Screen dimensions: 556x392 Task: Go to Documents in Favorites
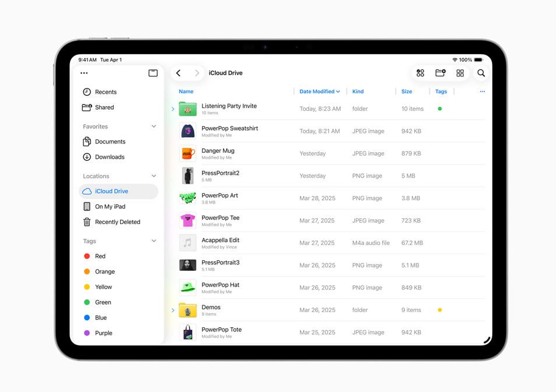(x=118, y=142)
